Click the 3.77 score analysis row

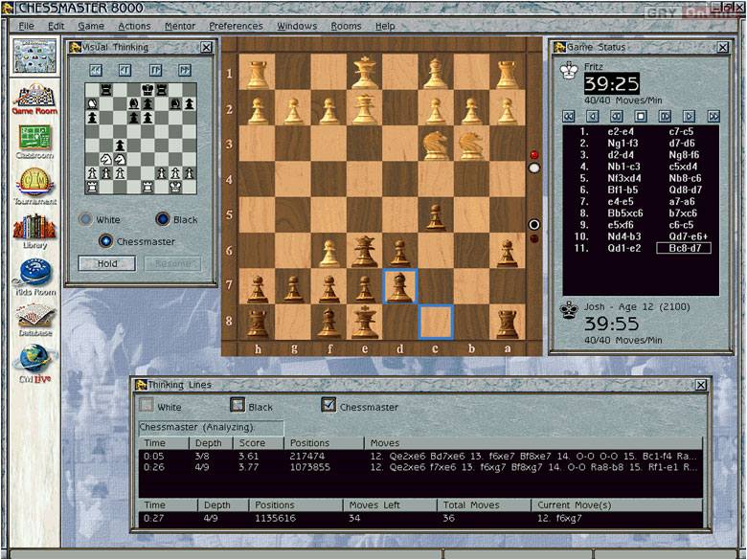point(420,467)
